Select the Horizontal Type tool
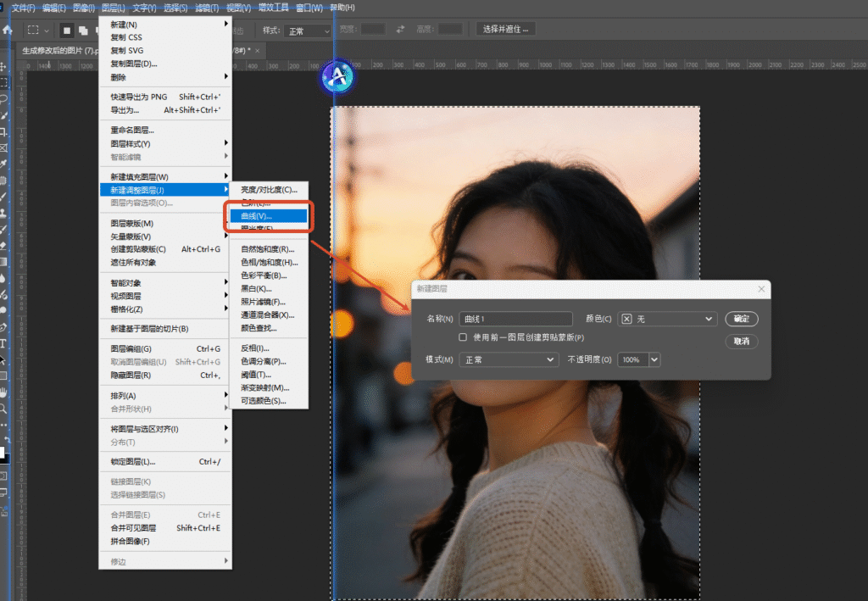868x601 pixels. pyautogui.click(x=4, y=343)
